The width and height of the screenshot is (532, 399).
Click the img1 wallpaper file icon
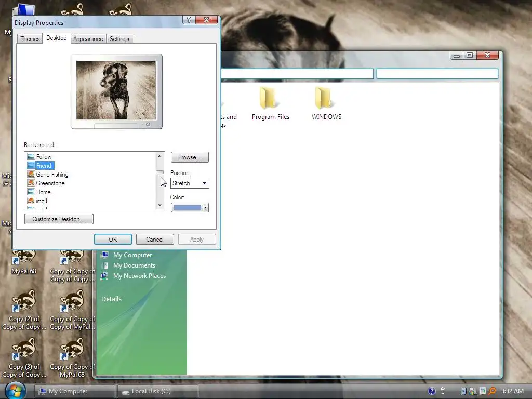[31, 201]
